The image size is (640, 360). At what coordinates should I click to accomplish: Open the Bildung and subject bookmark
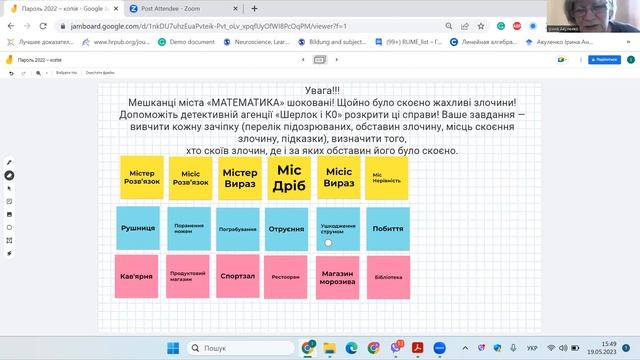[333, 42]
